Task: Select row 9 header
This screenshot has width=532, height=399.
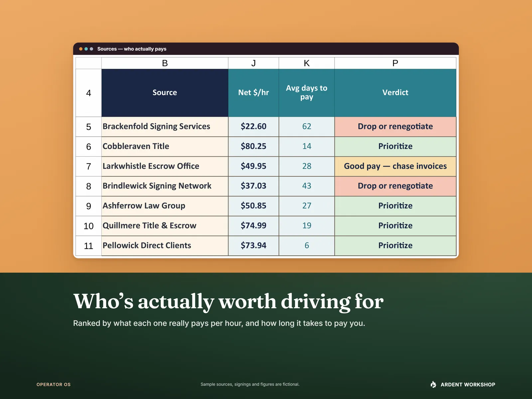Action: (88, 206)
